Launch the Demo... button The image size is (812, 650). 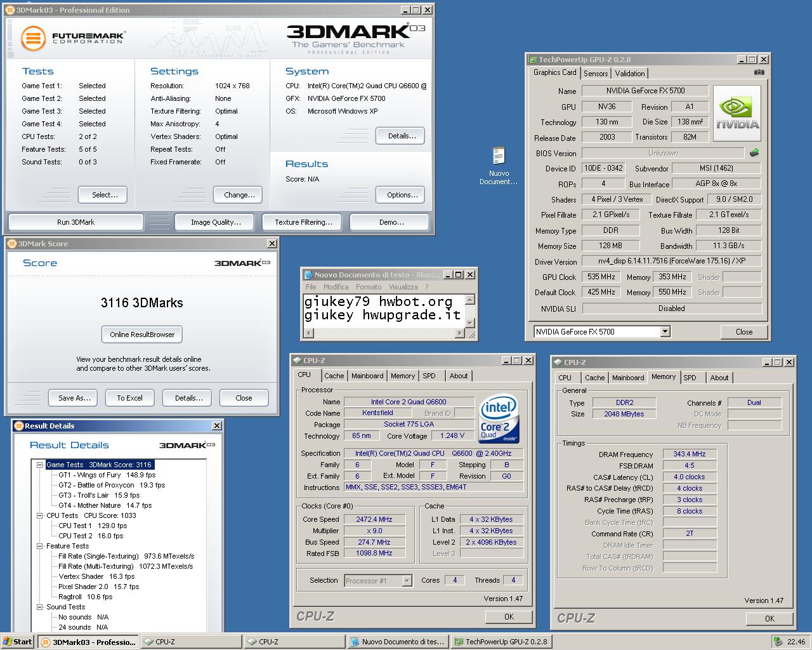coord(390,222)
